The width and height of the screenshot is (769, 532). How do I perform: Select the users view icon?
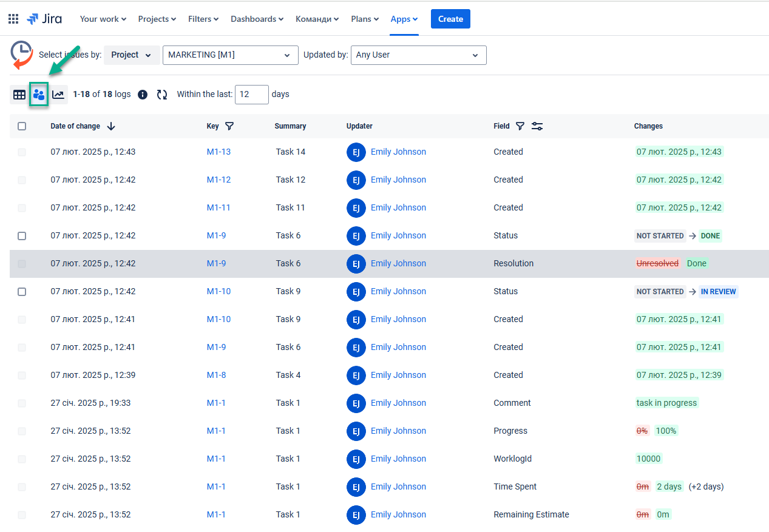(x=39, y=95)
